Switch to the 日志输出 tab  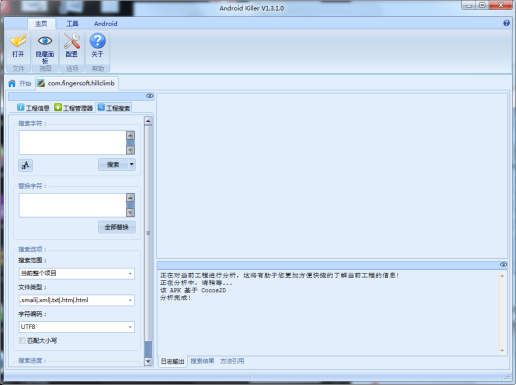click(172, 361)
